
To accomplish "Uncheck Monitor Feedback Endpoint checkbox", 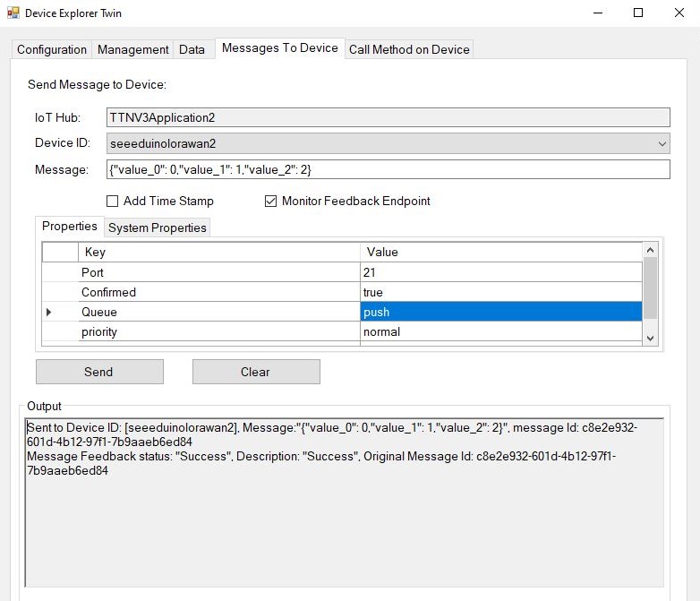I will point(271,202).
